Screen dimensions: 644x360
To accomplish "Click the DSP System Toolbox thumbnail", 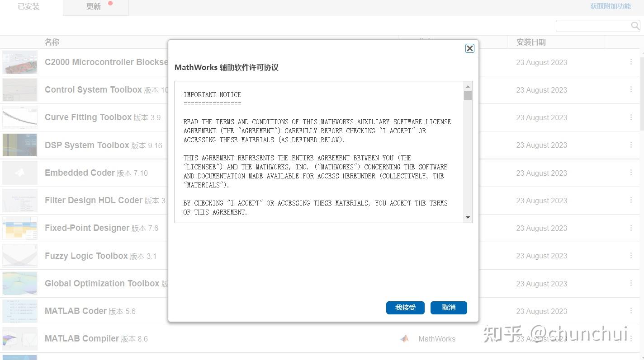I will [x=19, y=145].
